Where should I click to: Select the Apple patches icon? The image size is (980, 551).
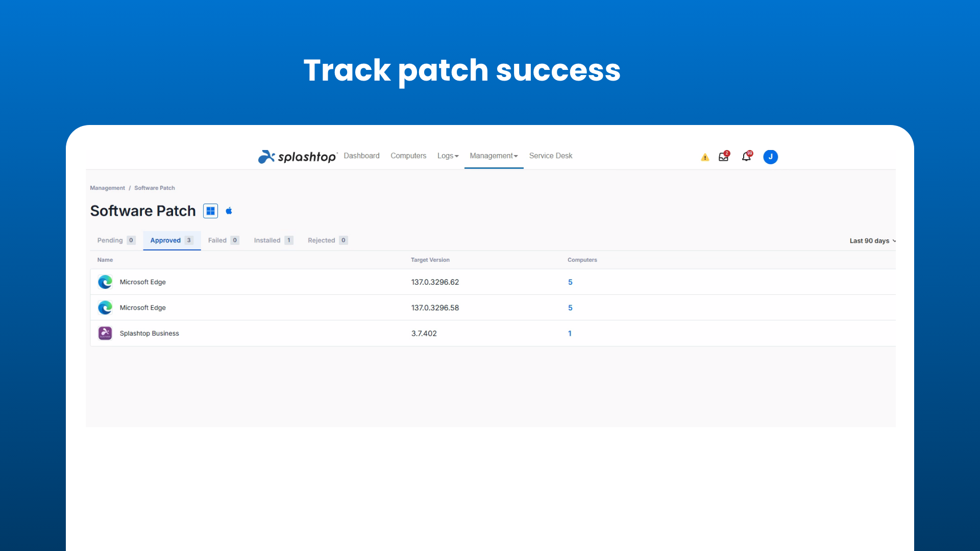[x=229, y=210]
